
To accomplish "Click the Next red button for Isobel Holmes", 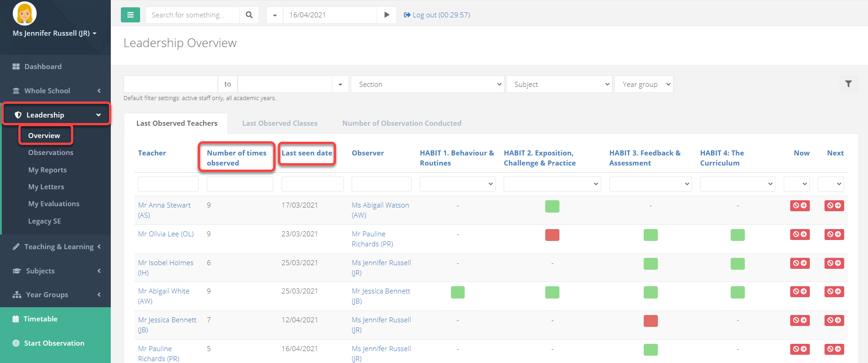I will point(834,263).
